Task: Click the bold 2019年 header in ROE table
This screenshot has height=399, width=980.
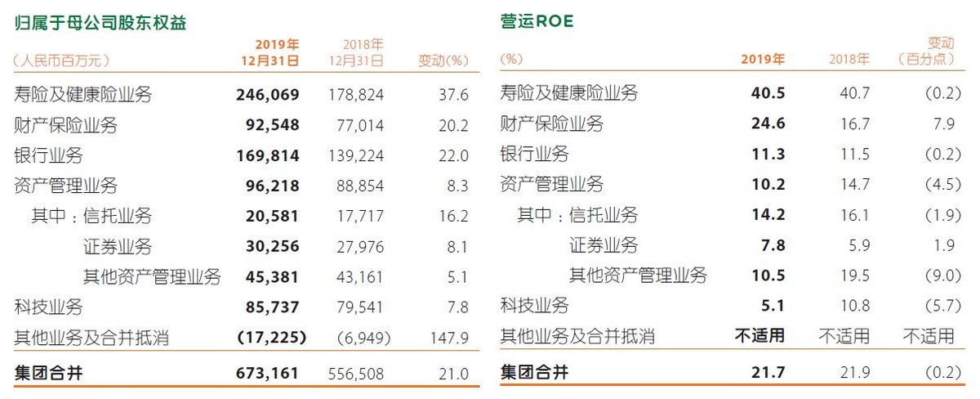Action: click(763, 60)
